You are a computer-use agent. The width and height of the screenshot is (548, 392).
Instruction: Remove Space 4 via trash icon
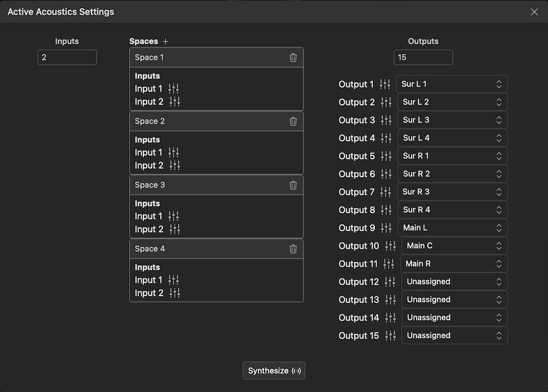click(x=293, y=249)
